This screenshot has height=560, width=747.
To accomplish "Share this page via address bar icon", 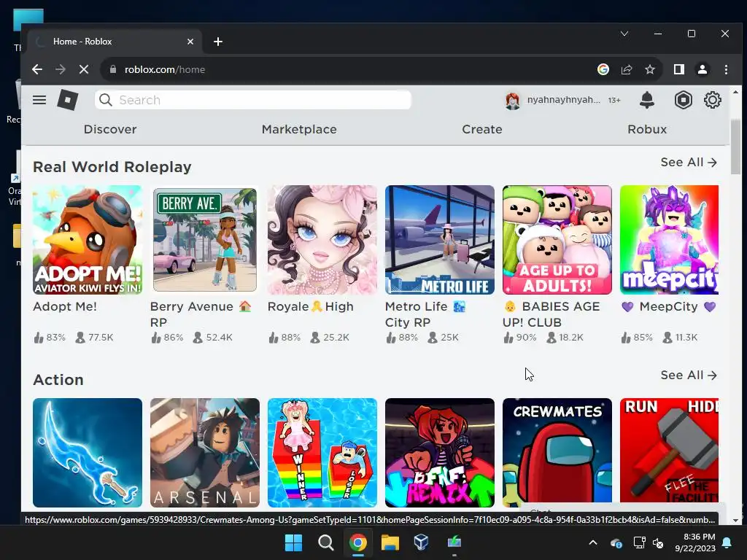I will click(627, 69).
